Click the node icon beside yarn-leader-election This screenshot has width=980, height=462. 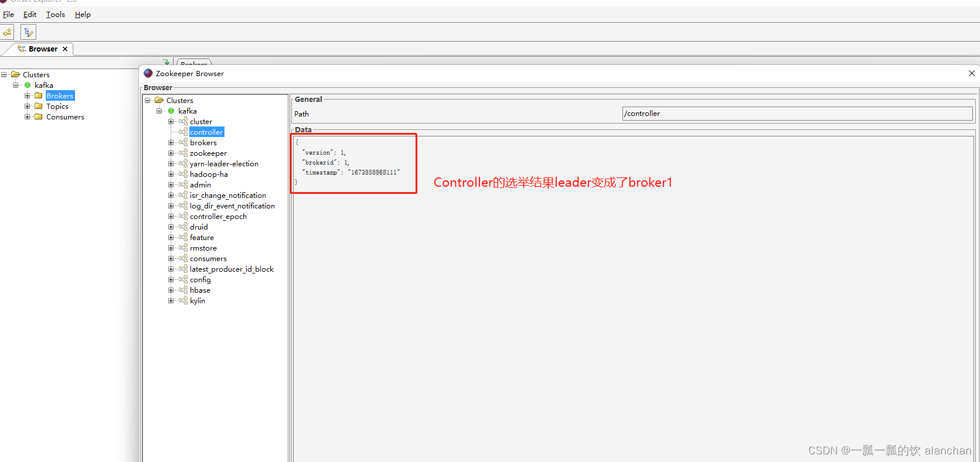click(183, 163)
